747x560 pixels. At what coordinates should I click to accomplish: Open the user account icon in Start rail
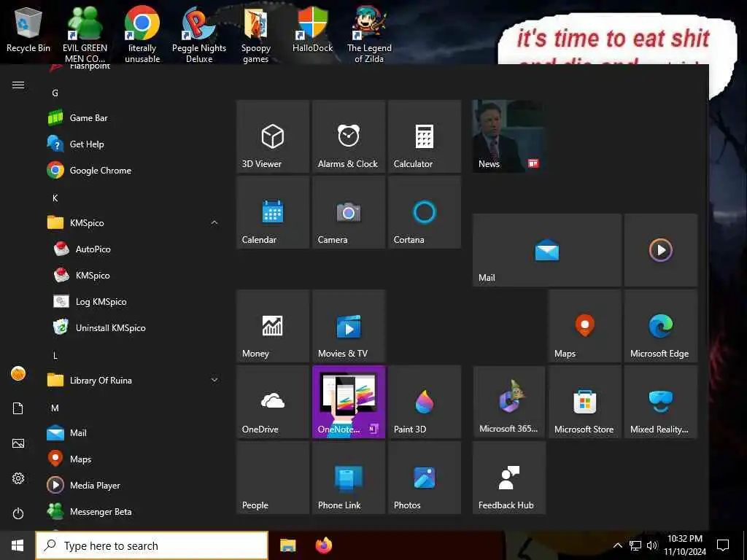pyautogui.click(x=18, y=373)
